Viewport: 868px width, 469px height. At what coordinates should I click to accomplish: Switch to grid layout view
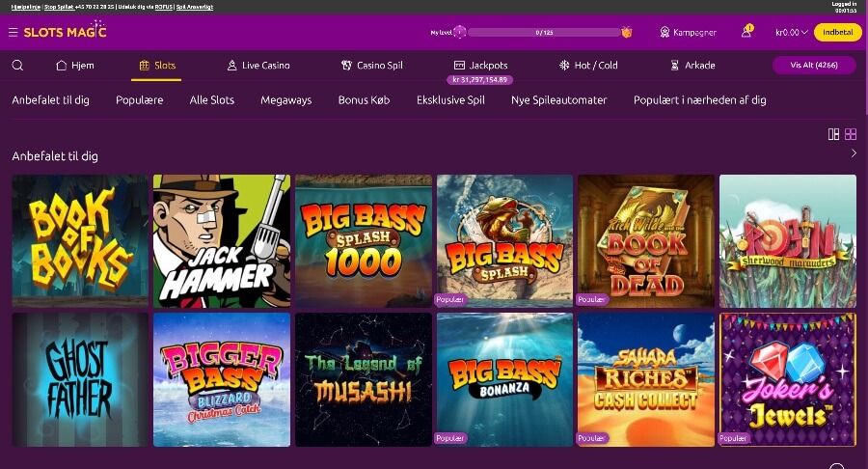pyautogui.click(x=851, y=134)
